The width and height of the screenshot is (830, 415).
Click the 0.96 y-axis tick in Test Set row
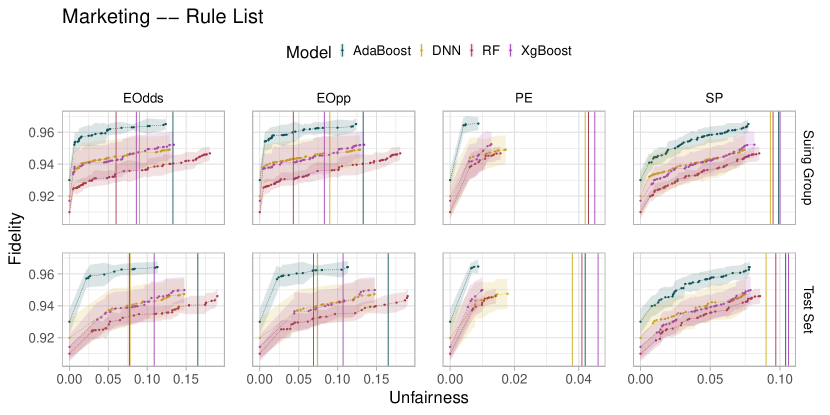(43, 274)
